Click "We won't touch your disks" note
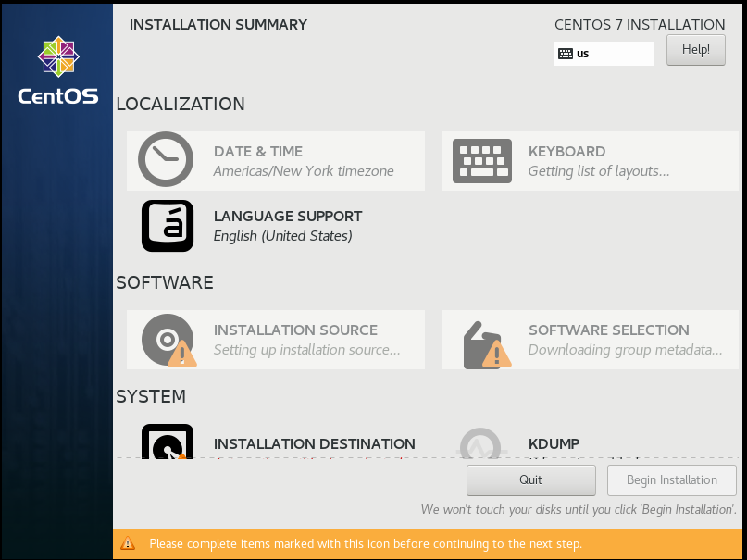This screenshot has width=747, height=560. pyautogui.click(x=579, y=509)
